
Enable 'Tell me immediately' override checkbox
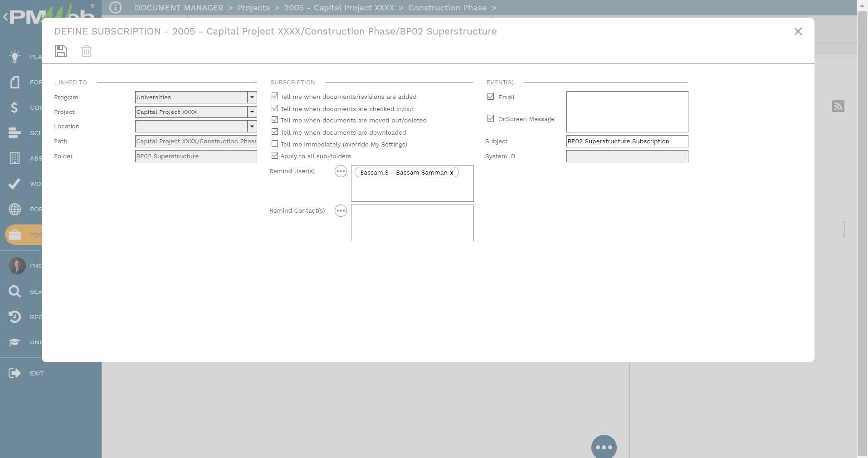tap(275, 144)
